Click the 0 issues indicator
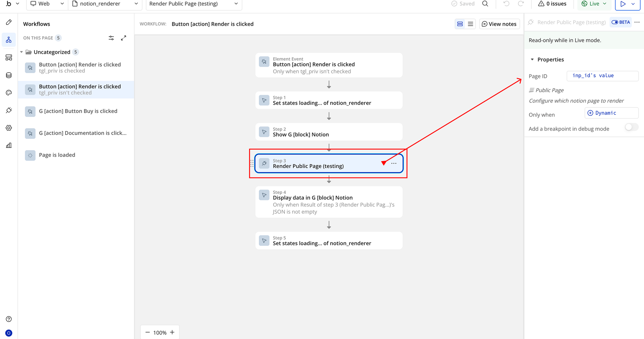The height and width of the screenshot is (339, 644). click(552, 4)
